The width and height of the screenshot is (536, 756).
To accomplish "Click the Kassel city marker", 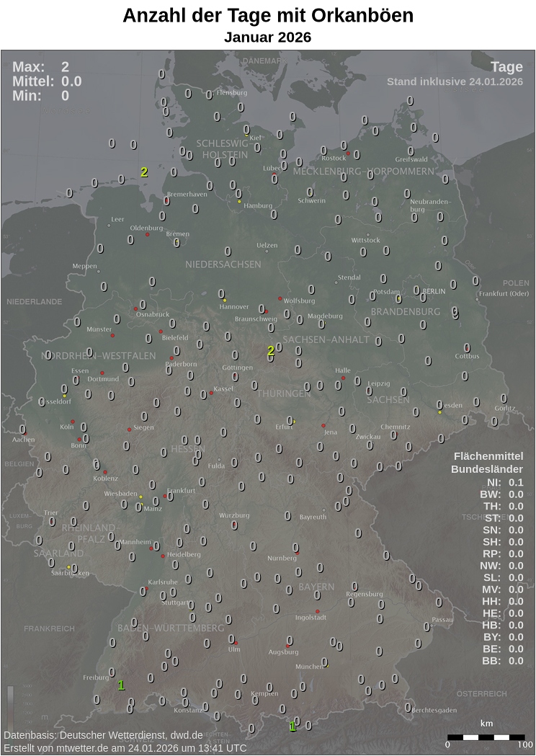I will (211, 393).
